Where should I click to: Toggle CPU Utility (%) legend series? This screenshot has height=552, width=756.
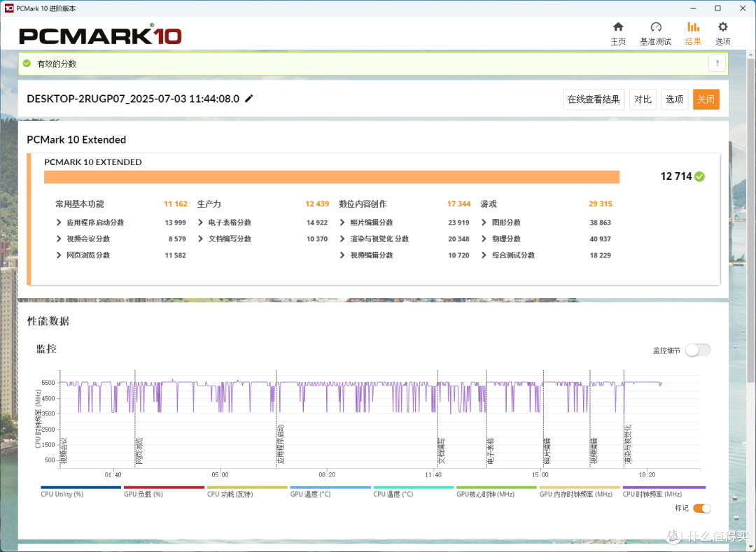(x=80, y=491)
